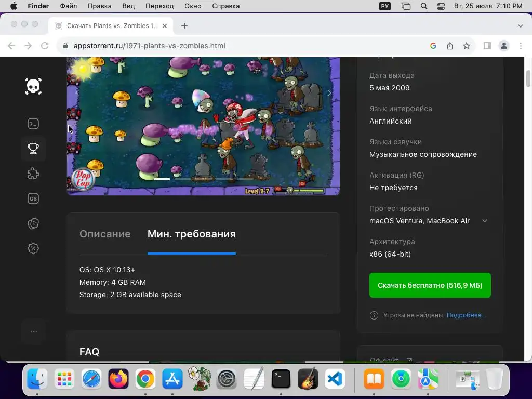Open Safari from the Dock
This screenshot has width=532, height=399.
click(x=91, y=379)
